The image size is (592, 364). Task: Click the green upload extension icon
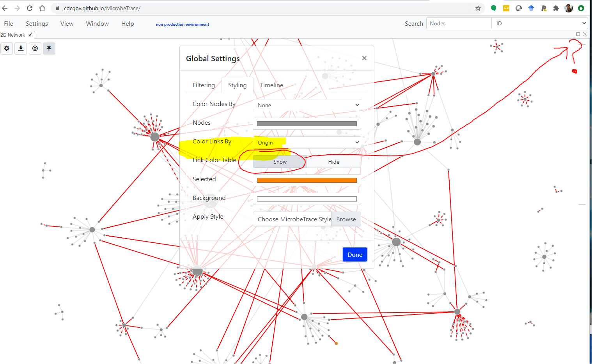581,8
